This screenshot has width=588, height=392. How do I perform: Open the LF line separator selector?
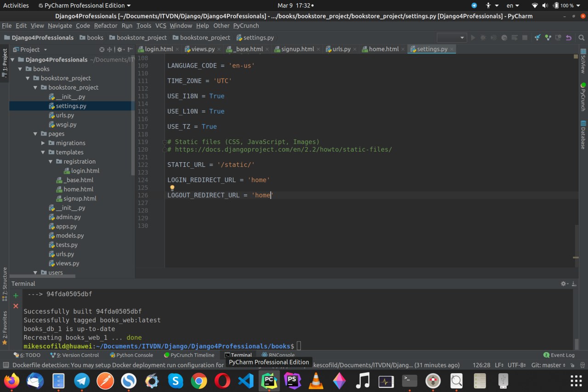point(499,365)
